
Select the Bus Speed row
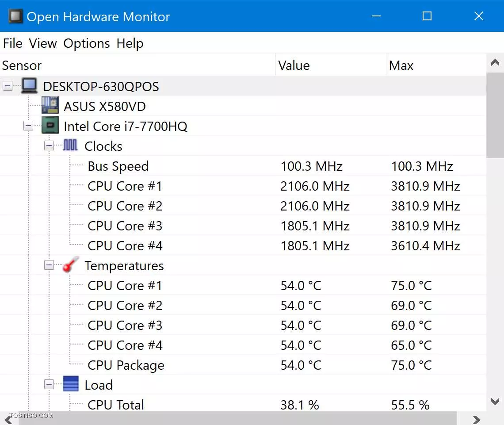coord(243,166)
